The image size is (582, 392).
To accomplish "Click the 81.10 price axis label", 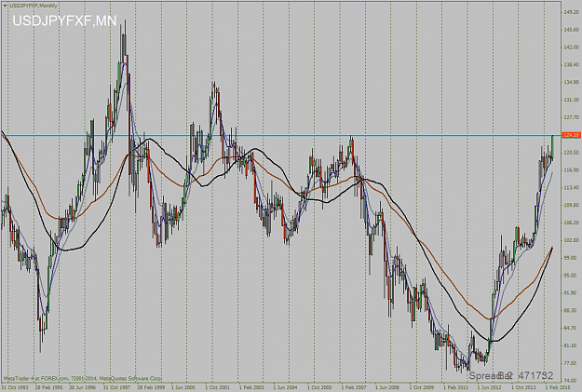I will point(572,345).
